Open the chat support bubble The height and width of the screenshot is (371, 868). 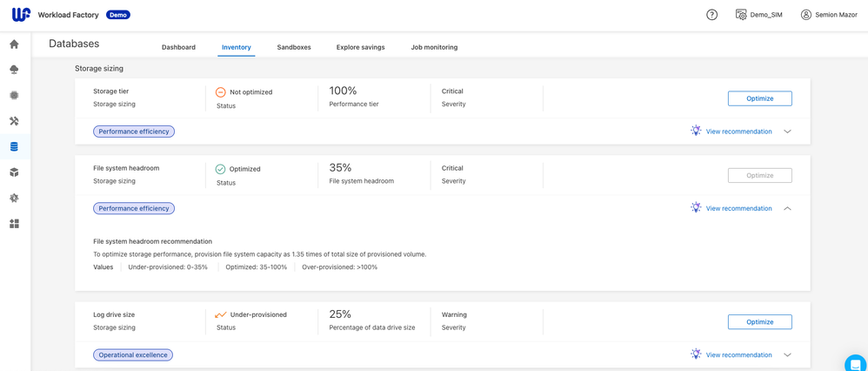coord(856,364)
